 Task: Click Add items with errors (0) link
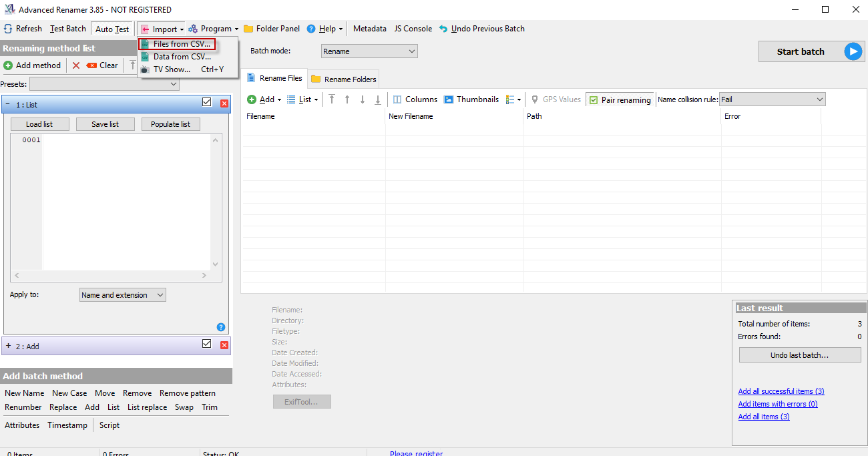(x=778, y=404)
